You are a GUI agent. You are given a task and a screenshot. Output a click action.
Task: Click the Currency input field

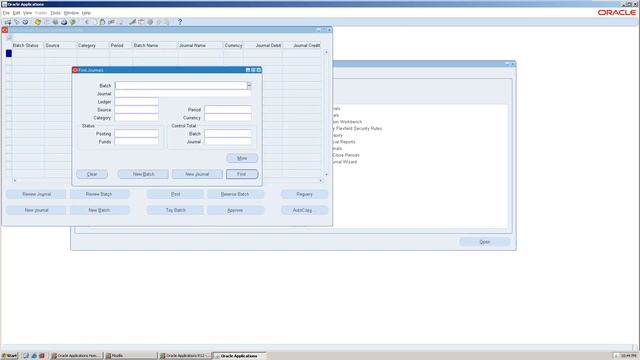[228, 118]
